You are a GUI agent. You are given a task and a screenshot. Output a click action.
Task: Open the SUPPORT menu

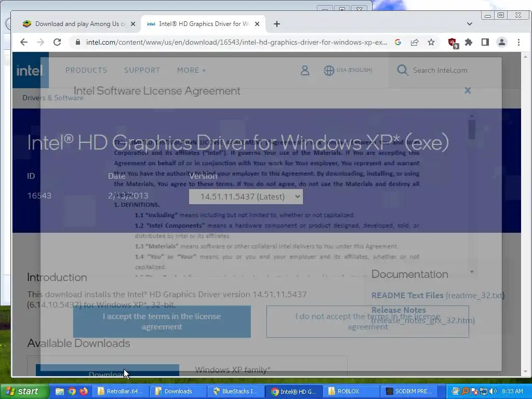pyautogui.click(x=142, y=70)
